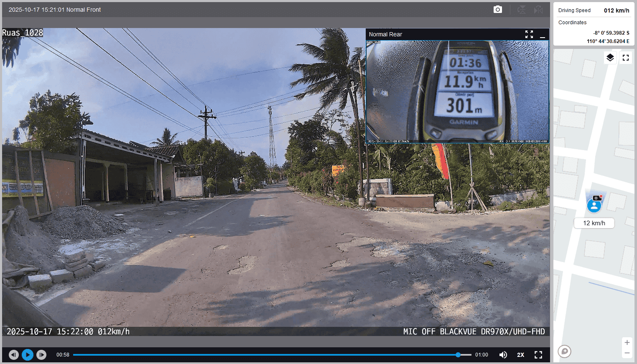
Task: Change the 2X playback speed
Action: click(x=520, y=355)
